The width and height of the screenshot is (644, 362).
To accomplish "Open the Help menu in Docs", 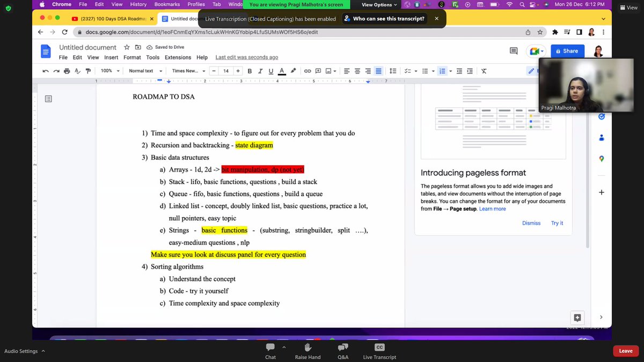I will 202,57.
